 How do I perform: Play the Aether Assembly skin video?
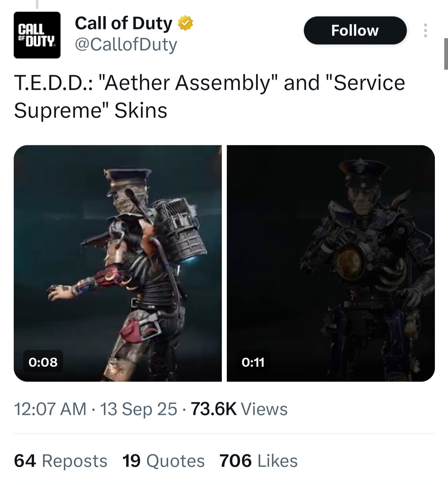click(118, 263)
